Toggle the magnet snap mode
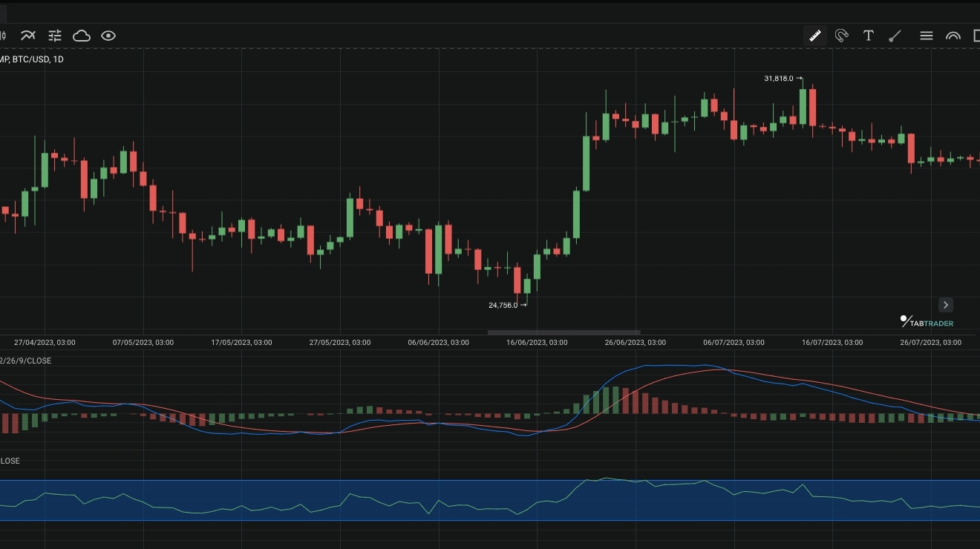The height and width of the screenshot is (549, 980). 841,36
